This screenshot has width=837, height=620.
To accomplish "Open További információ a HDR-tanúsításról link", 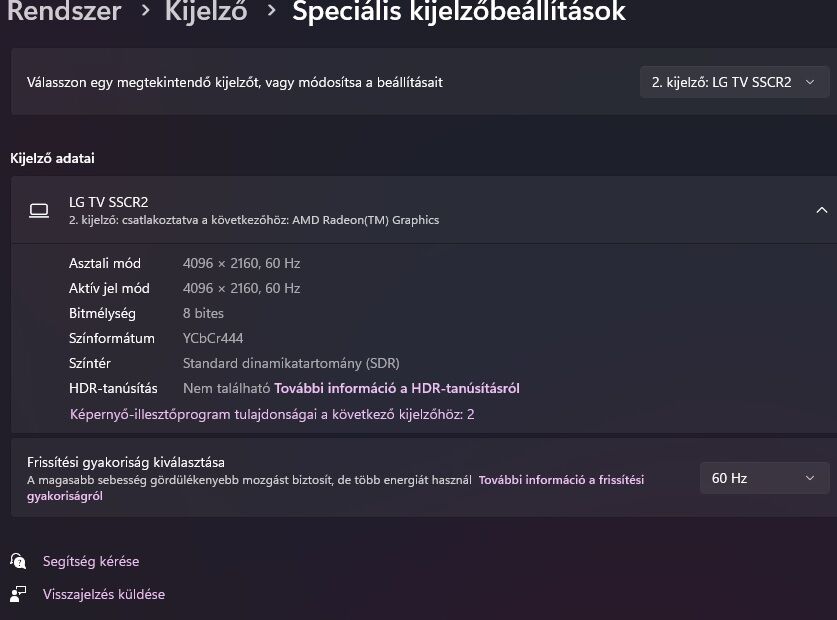I will coord(397,388).
